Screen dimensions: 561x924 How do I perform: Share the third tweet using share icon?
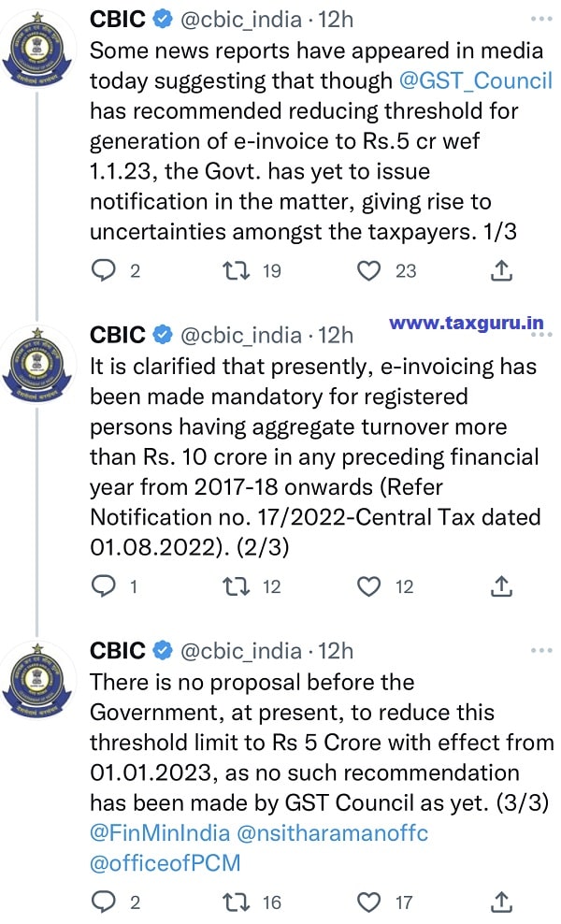[x=502, y=902]
